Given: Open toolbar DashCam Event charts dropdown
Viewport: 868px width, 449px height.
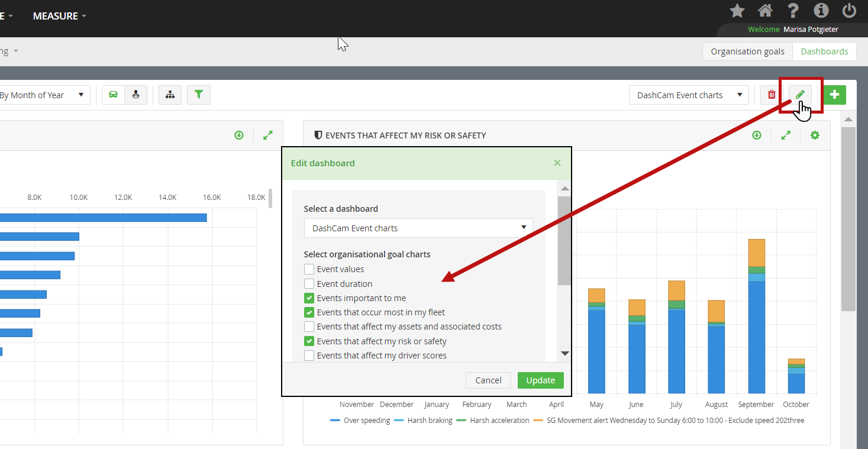Looking at the screenshot, I should point(689,95).
